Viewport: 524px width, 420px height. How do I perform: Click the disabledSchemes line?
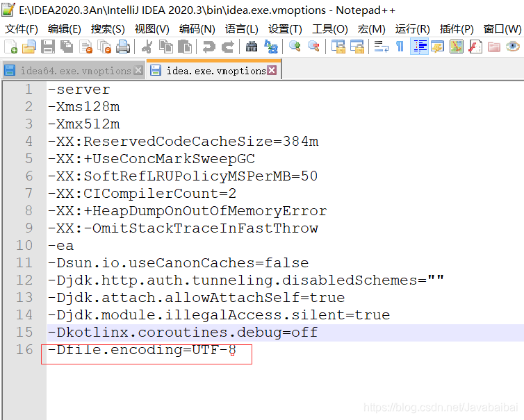tap(246, 280)
